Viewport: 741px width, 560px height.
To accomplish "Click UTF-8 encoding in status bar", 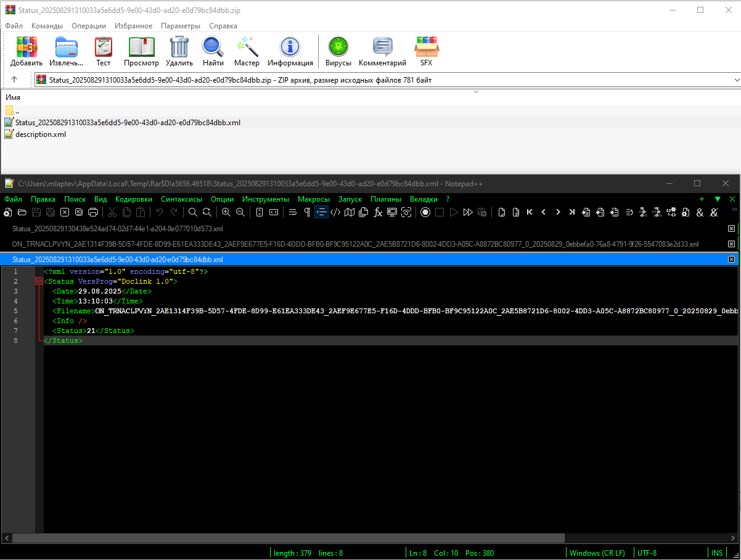I will point(647,553).
